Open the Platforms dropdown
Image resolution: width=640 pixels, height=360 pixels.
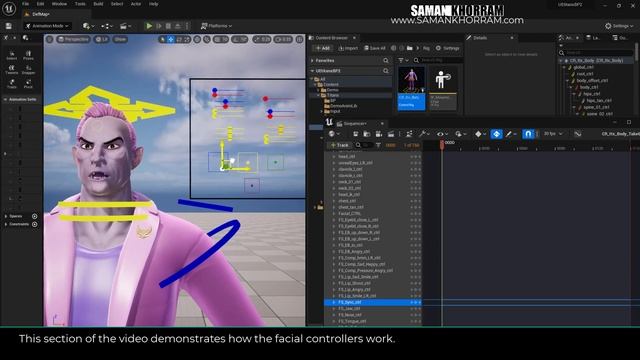tap(216, 26)
